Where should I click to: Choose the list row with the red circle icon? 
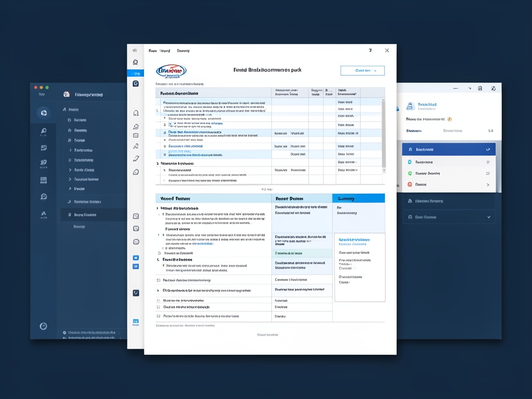click(448, 184)
